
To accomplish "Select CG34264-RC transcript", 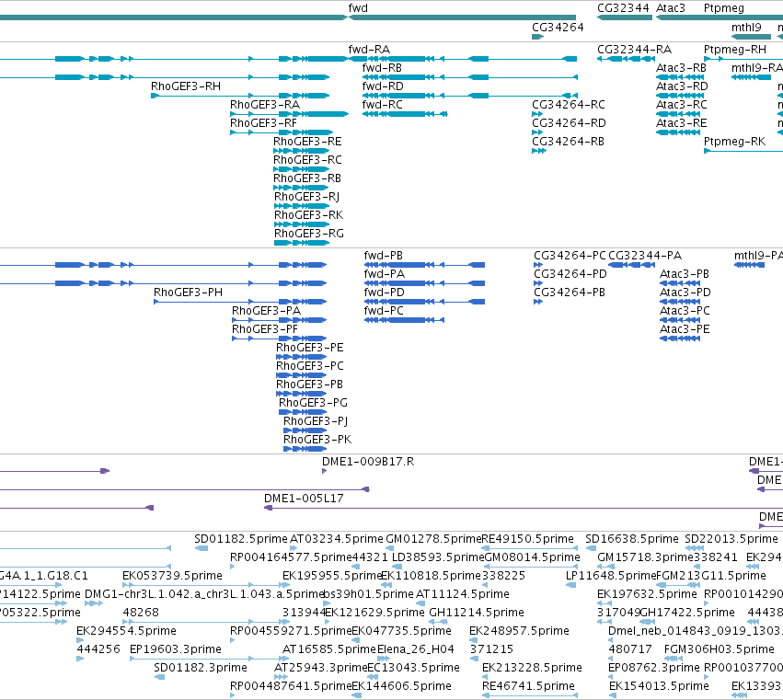I will tap(569, 105).
